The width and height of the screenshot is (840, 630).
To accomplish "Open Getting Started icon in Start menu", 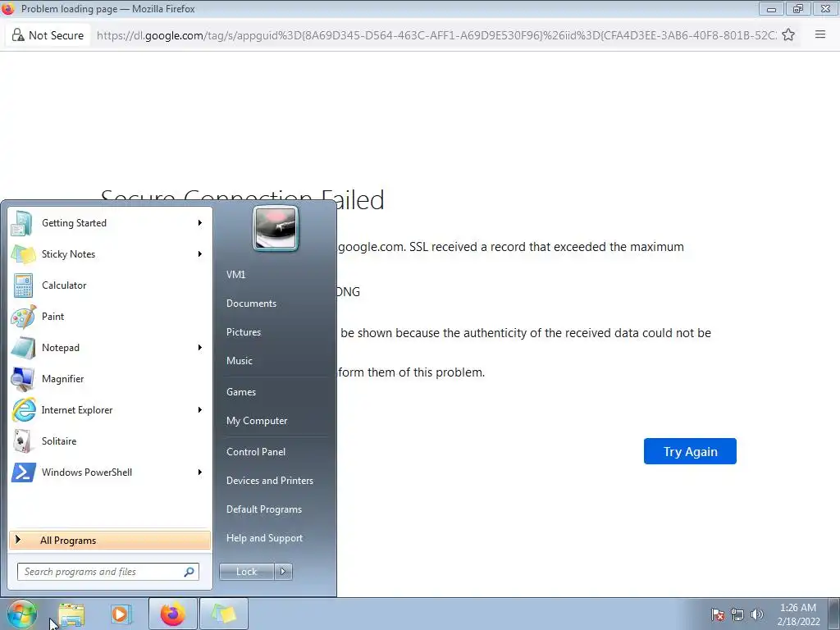I will pos(22,223).
